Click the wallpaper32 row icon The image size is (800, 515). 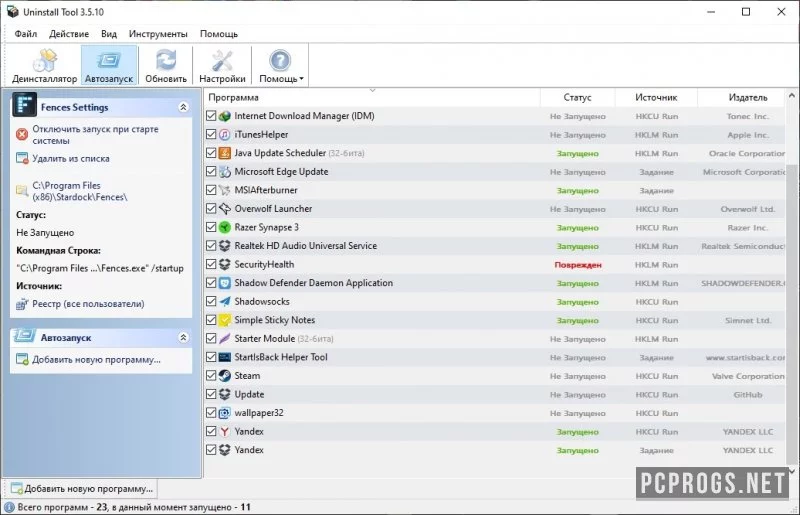click(224, 413)
